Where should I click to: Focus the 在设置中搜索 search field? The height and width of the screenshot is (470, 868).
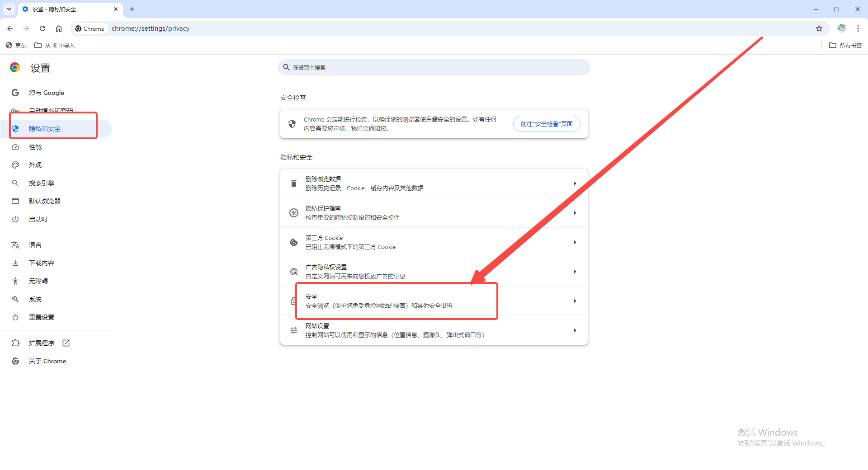pyautogui.click(x=434, y=67)
